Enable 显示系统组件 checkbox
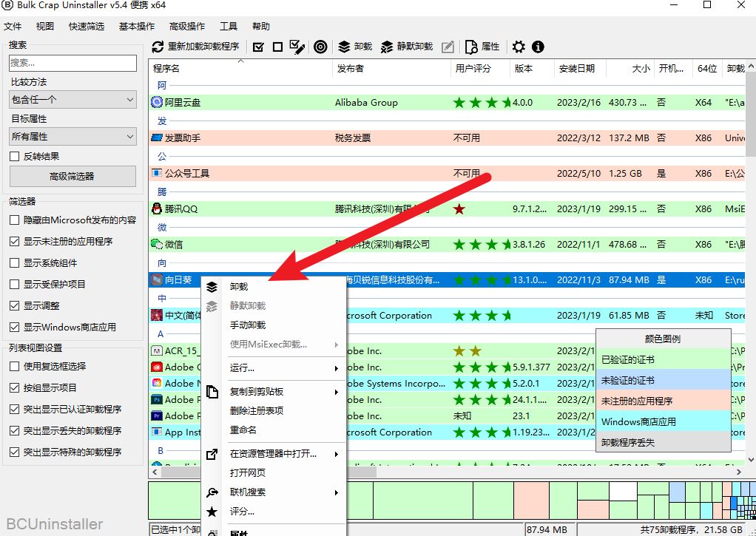The width and height of the screenshot is (756, 536). [15, 262]
